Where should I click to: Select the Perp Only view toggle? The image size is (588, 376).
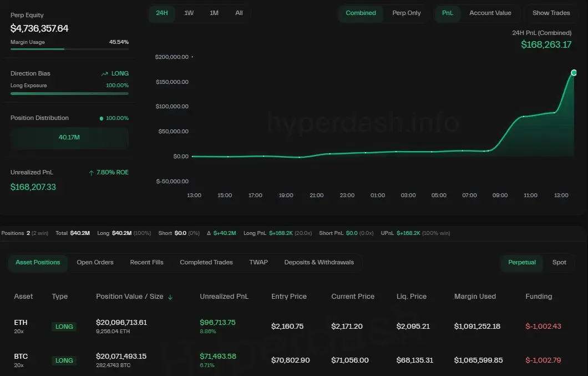tap(407, 13)
